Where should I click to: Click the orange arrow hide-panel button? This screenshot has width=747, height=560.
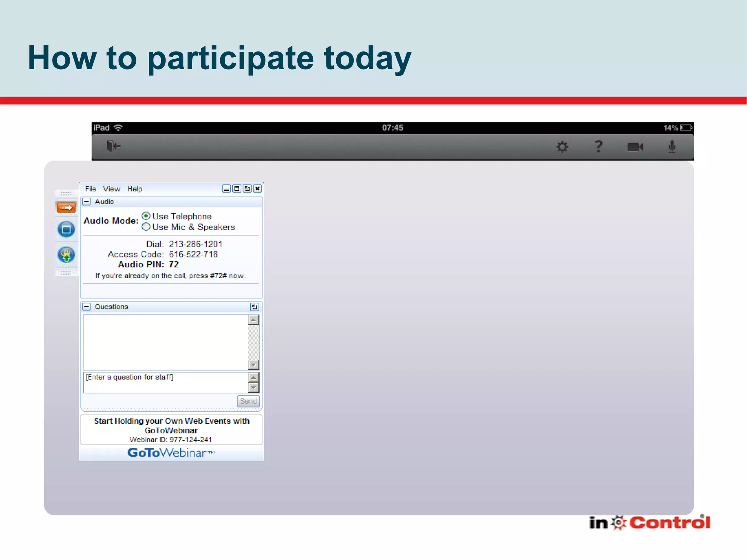(x=66, y=208)
